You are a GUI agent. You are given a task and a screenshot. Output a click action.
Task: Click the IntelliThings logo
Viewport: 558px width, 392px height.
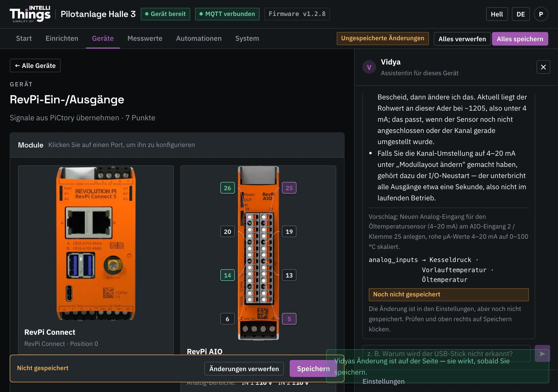30,14
